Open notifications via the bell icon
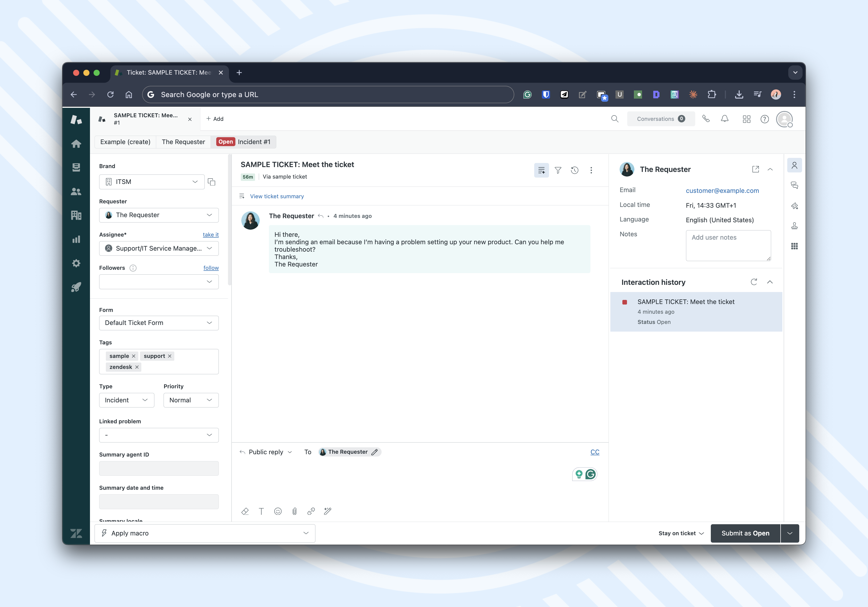 (x=725, y=119)
